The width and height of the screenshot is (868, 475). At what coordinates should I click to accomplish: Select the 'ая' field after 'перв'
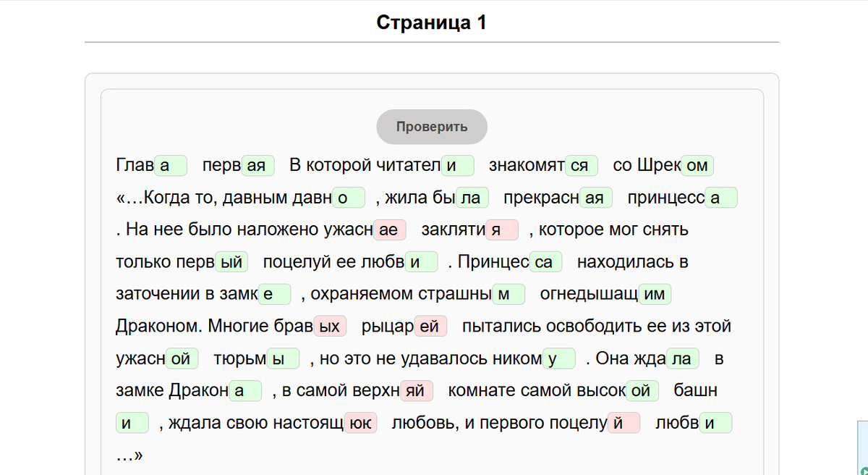point(258,166)
